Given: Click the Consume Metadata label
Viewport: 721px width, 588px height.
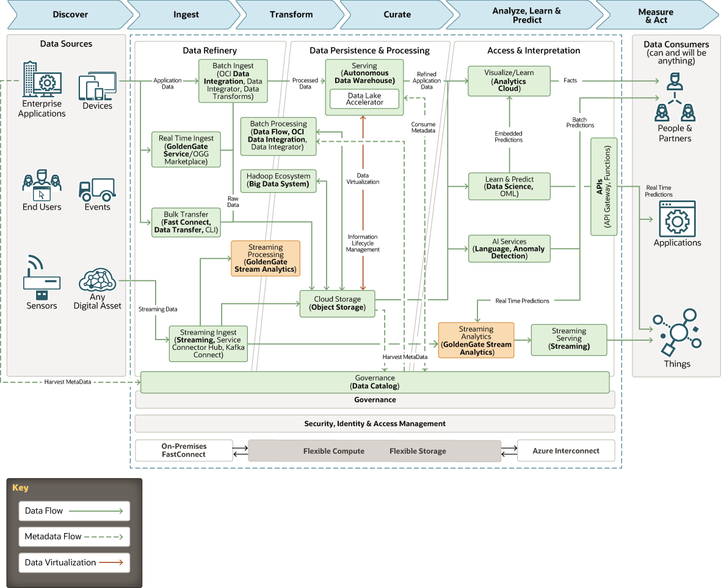Looking at the screenshot, I should [423, 128].
